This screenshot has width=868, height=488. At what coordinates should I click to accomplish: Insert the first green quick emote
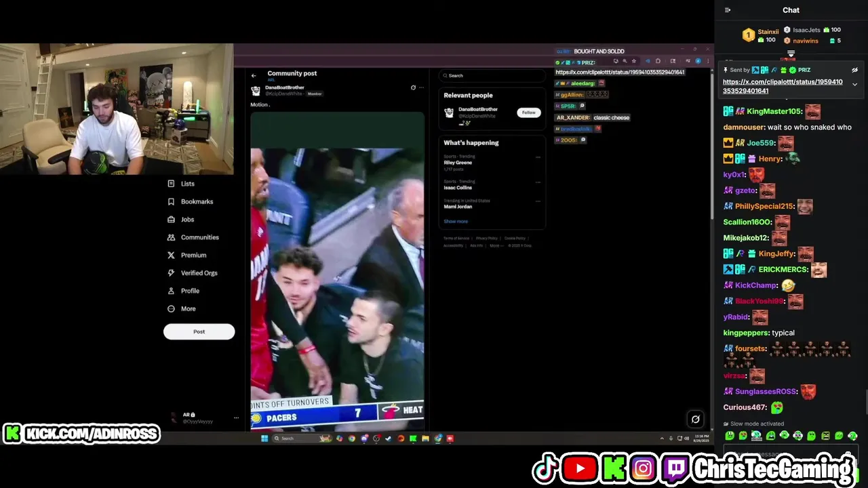click(729, 436)
